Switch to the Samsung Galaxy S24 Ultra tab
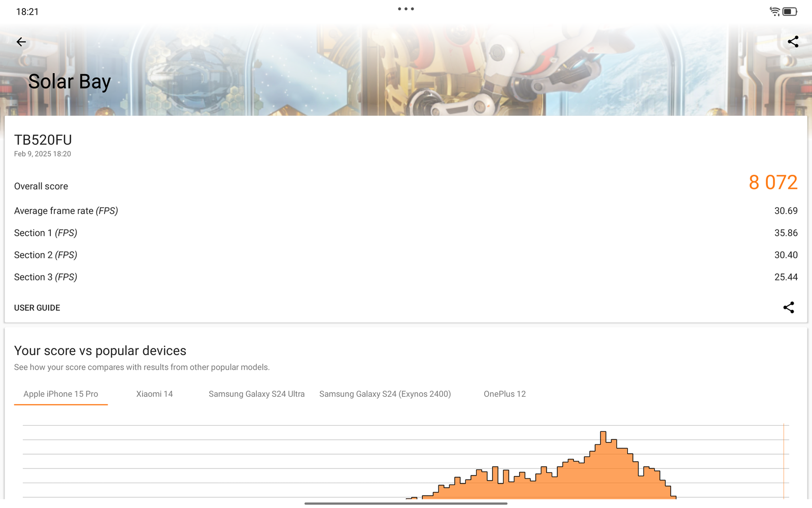 point(256,394)
